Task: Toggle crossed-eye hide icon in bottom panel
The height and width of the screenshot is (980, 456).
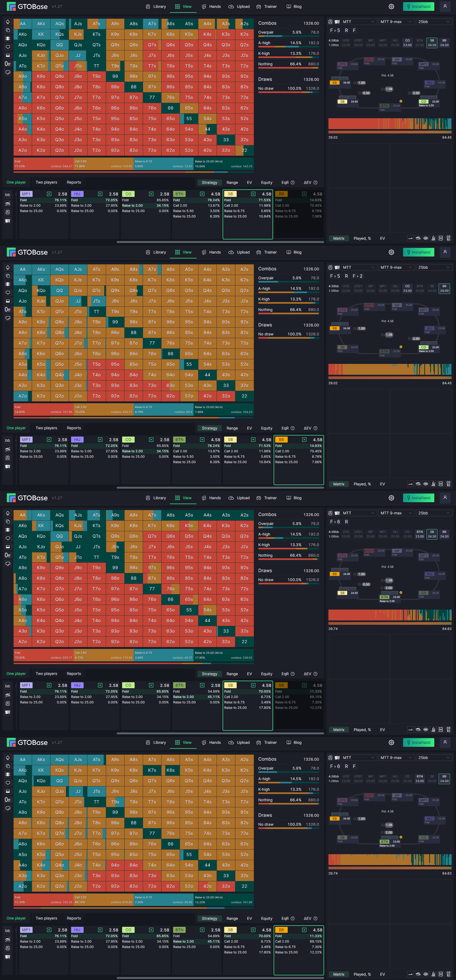Action: [x=8, y=940]
